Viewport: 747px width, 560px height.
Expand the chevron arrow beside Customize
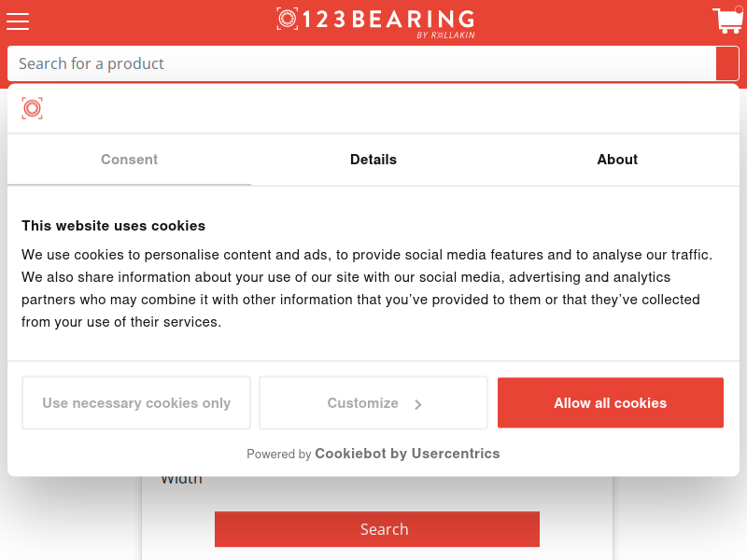point(417,404)
